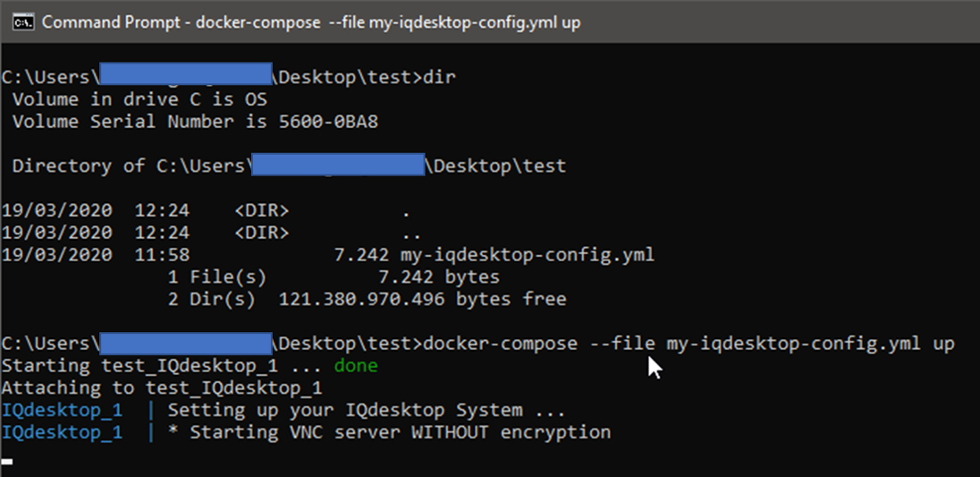Viewport: 980px width, 477px height.
Task: Click the docker-compose command text on the prompt
Action: click(689, 344)
